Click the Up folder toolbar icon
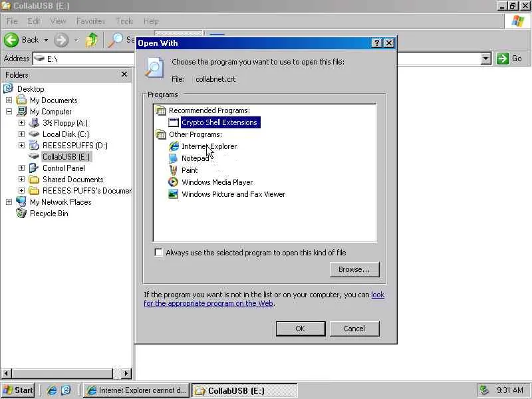Image resolution: width=532 pixels, height=399 pixels. click(92, 40)
